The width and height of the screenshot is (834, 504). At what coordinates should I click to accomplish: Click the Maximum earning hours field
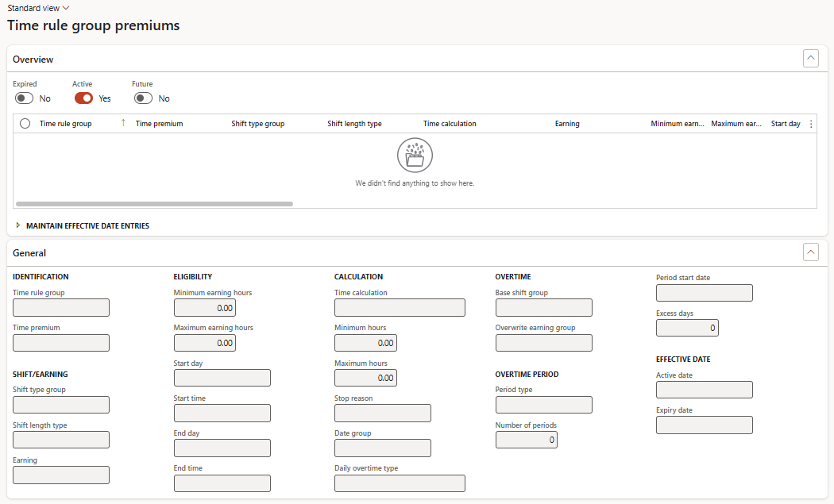click(205, 343)
